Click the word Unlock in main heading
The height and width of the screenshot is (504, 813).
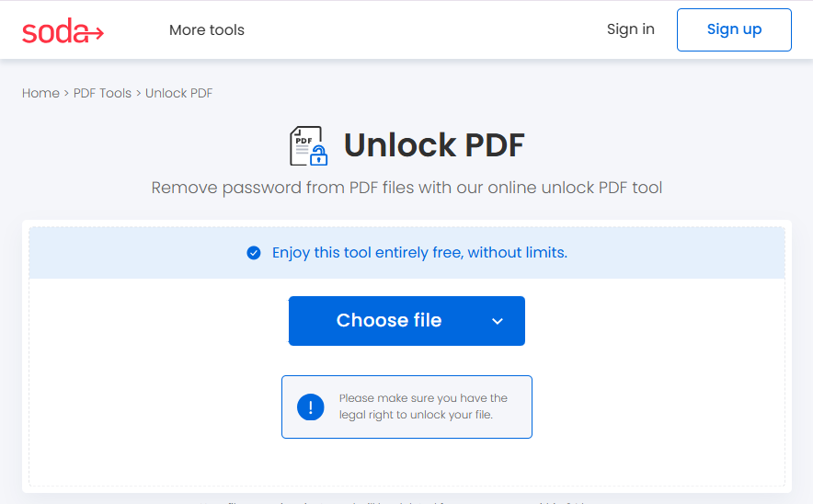(x=400, y=145)
